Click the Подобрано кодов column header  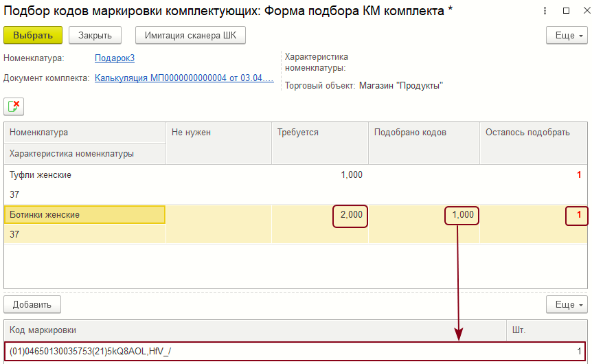[423, 133]
